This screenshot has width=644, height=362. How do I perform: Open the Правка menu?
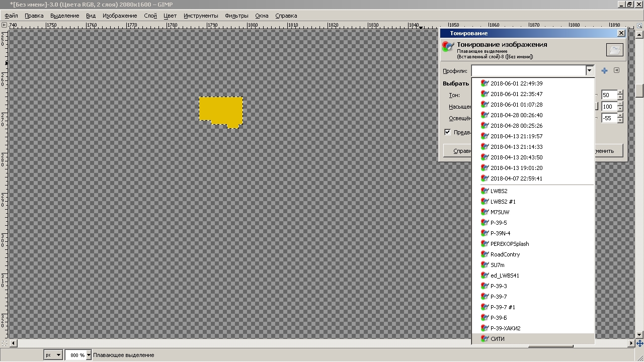34,16
